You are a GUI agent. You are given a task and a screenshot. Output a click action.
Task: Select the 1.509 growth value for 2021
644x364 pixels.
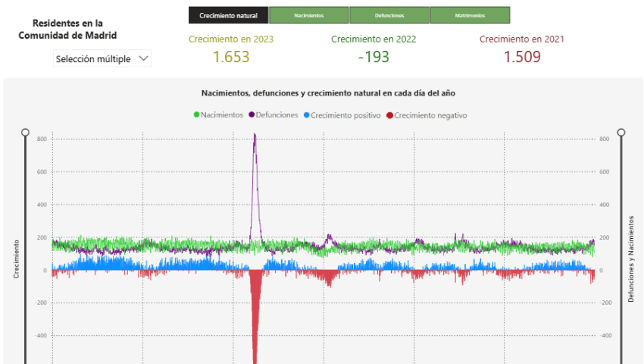pyautogui.click(x=522, y=57)
